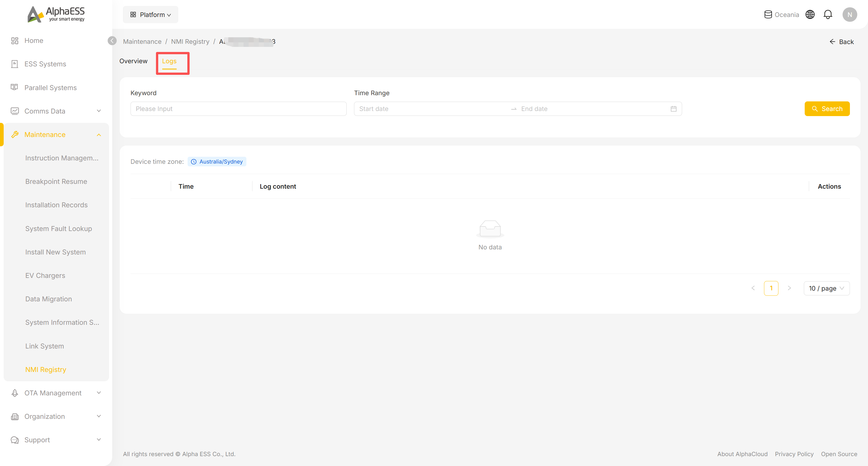Collapse the sidebar with the arrow button
The width and height of the screenshot is (868, 466).
[112, 41]
